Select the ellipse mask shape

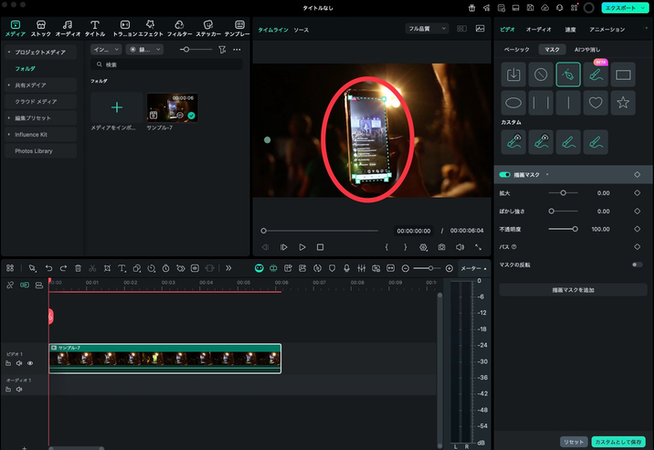pyautogui.click(x=513, y=103)
